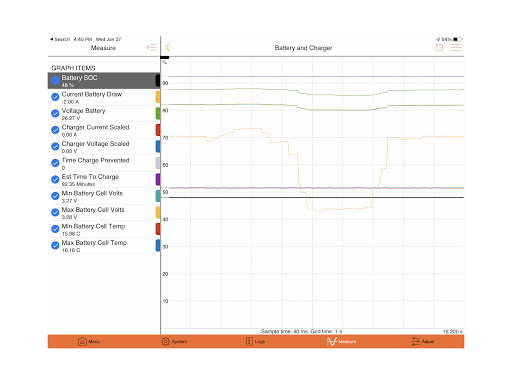Click black color swatch for Battery SOC
512x384 pixels.
point(158,80)
